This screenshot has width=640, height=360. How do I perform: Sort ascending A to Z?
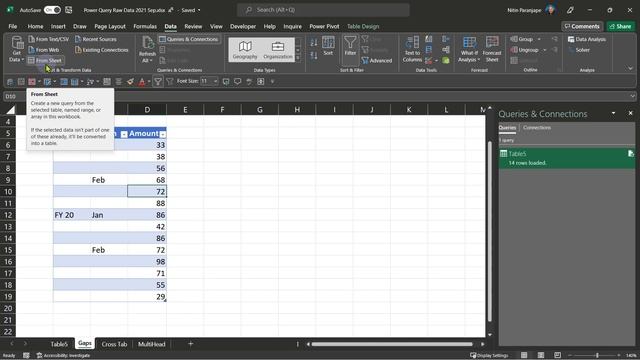pos(313,42)
